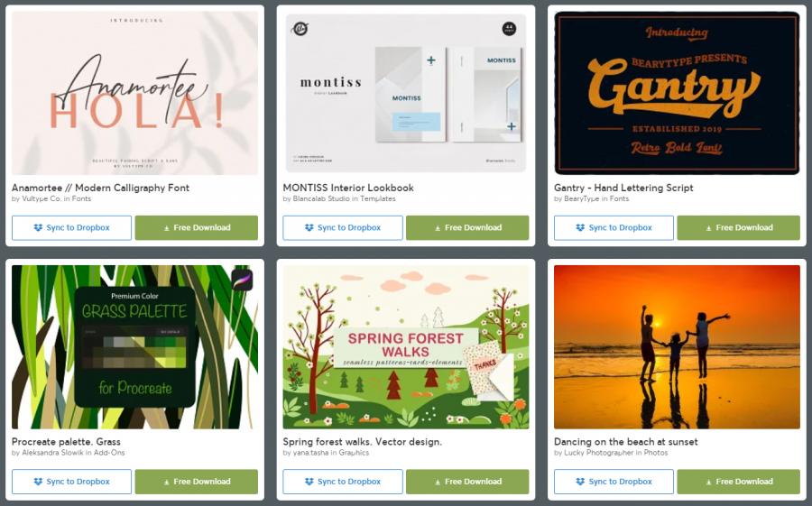Click the download arrow icon for Dancing on the beach
812x506 pixels.
(708, 483)
